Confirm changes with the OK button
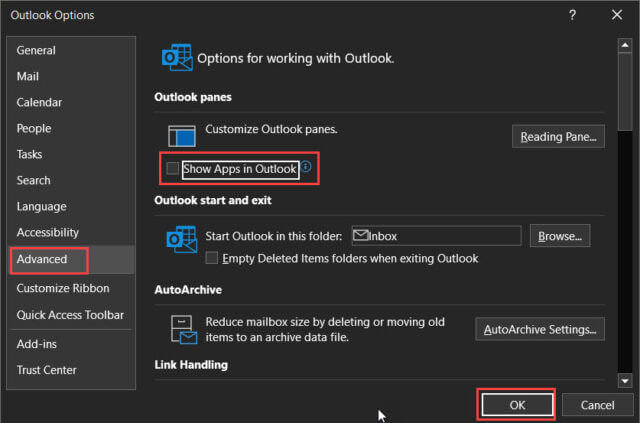 (x=517, y=405)
